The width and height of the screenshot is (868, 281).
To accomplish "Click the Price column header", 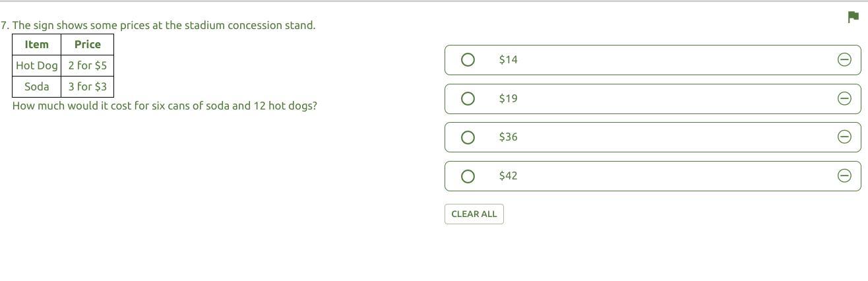I will pos(87,45).
